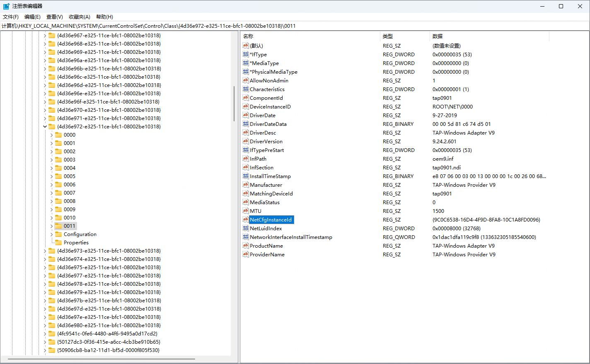The width and height of the screenshot is (590, 364).
Task: Open the 文件(F) menu
Action: point(11,17)
